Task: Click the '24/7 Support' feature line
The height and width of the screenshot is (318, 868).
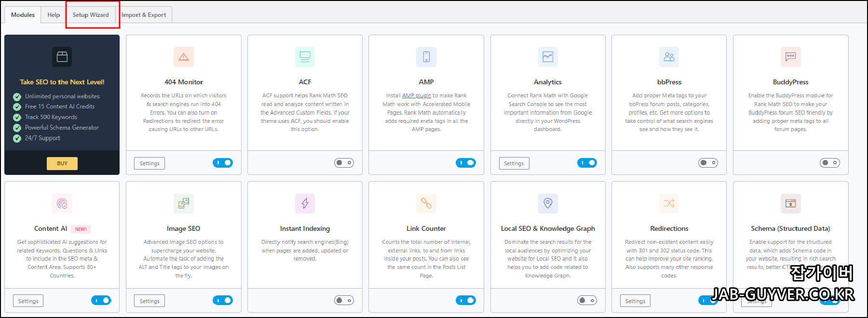Action: [42, 138]
